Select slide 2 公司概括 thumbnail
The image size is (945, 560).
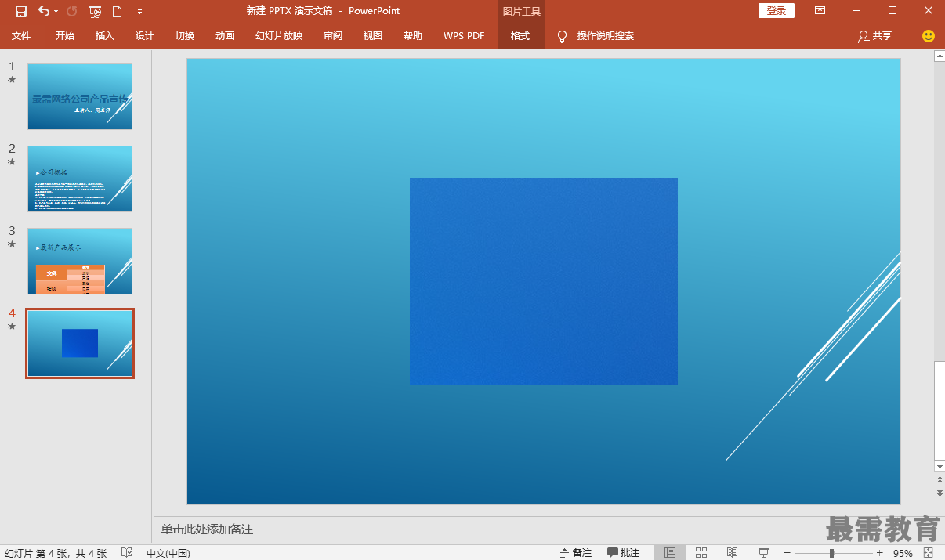click(80, 179)
